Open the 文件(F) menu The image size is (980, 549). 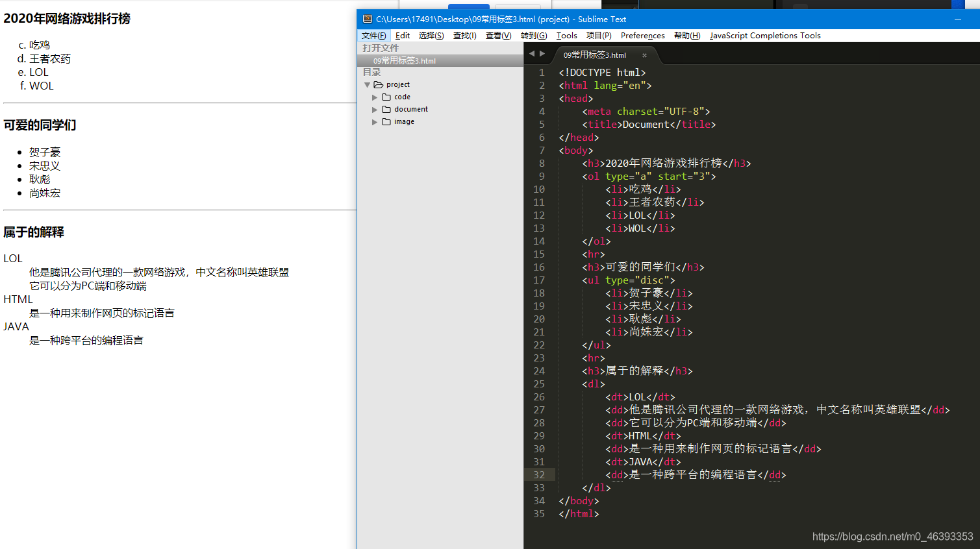[x=374, y=36]
